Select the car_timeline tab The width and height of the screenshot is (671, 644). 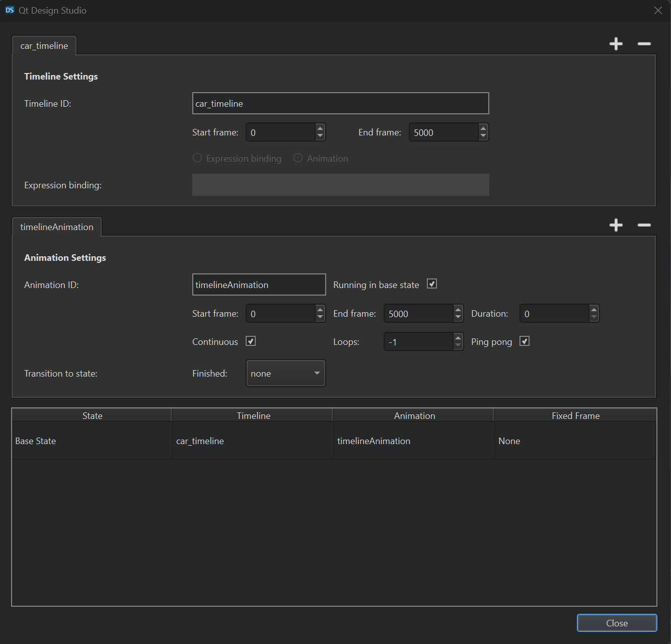pyautogui.click(x=44, y=46)
